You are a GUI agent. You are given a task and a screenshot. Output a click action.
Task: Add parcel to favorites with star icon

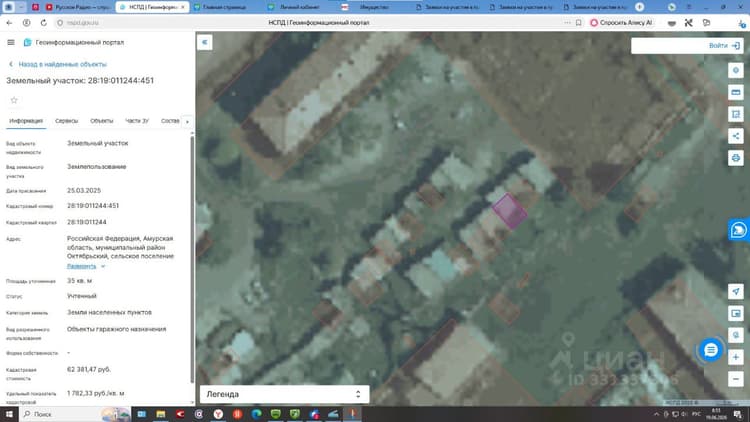pos(14,100)
